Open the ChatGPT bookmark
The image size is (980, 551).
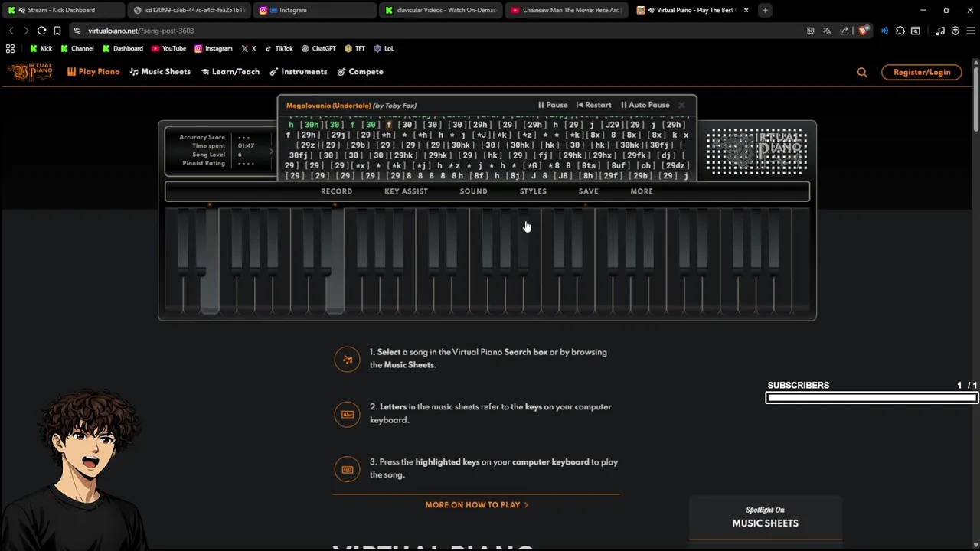[318, 48]
